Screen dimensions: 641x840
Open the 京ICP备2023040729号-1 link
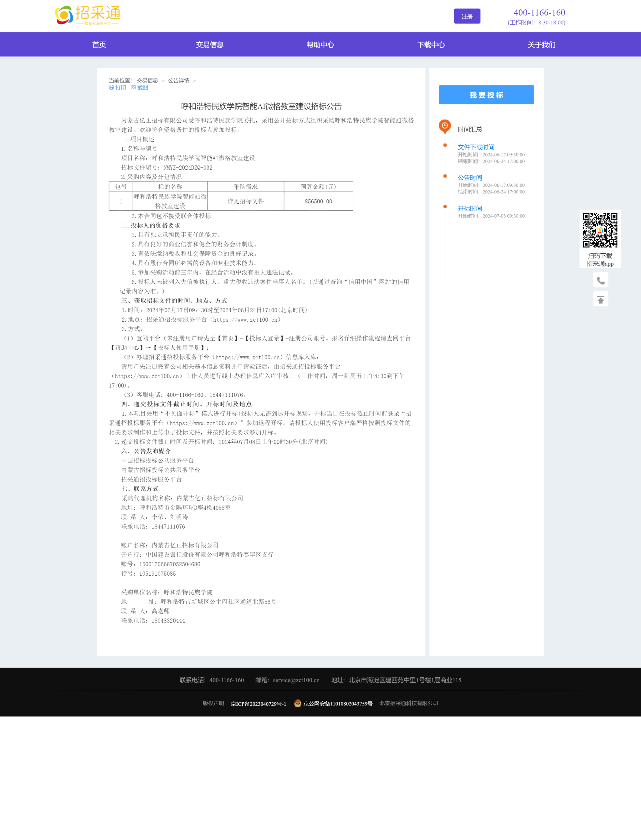[258, 704]
